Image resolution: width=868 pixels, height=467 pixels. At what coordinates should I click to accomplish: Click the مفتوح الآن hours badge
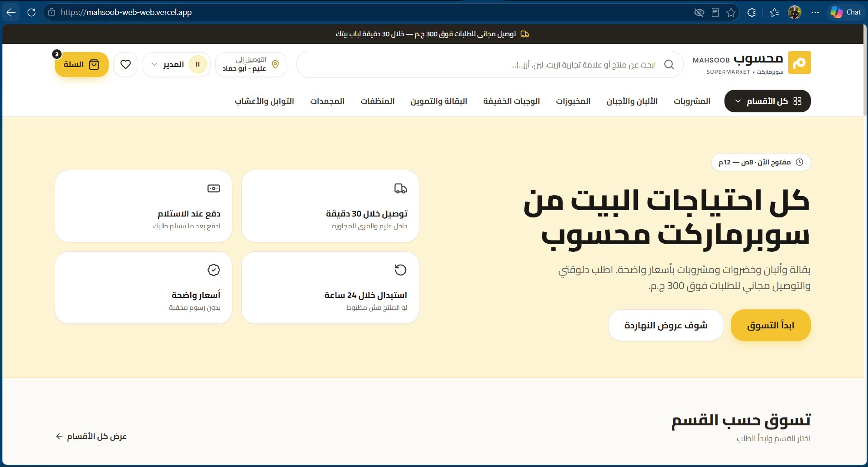(761, 162)
